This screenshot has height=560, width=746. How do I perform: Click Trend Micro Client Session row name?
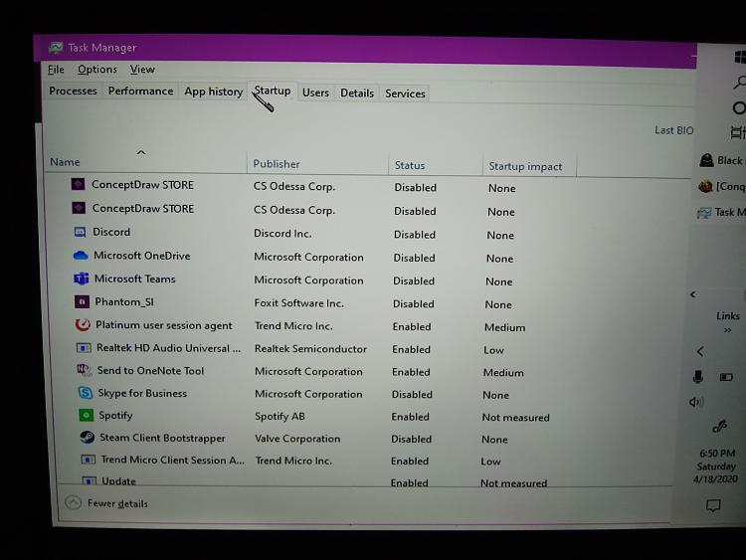point(173,461)
